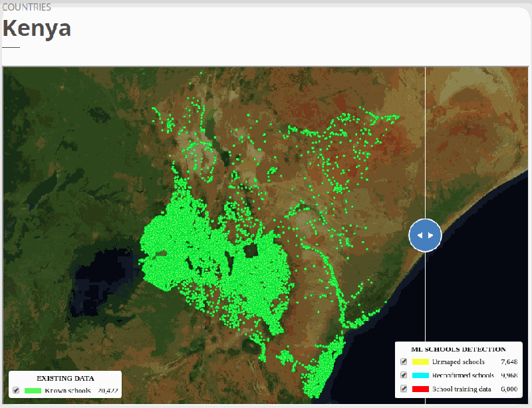The image size is (532, 408).
Task: Click the 20,422 known schools count
Action: (108, 390)
